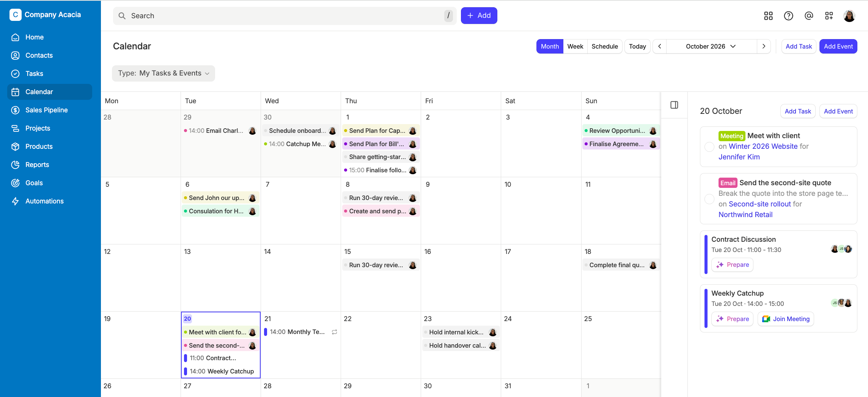Open the 14:00 Monthly Te... event on 21
This screenshot has width=868, height=397.
coord(300,332)
